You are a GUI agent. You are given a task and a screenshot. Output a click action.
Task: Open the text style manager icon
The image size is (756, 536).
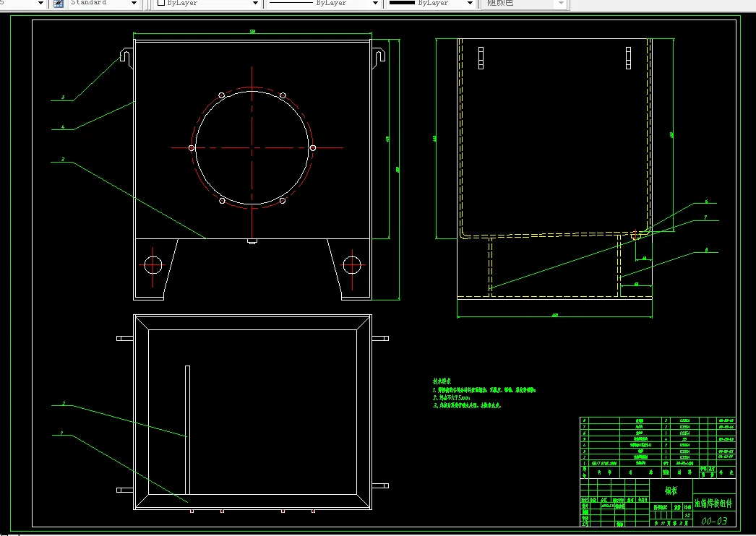59,4
